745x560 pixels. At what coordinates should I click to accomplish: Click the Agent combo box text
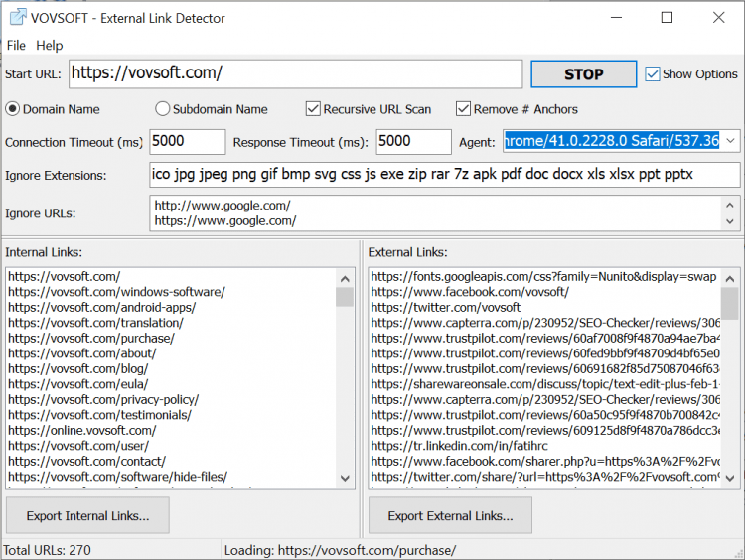(612, 141)
